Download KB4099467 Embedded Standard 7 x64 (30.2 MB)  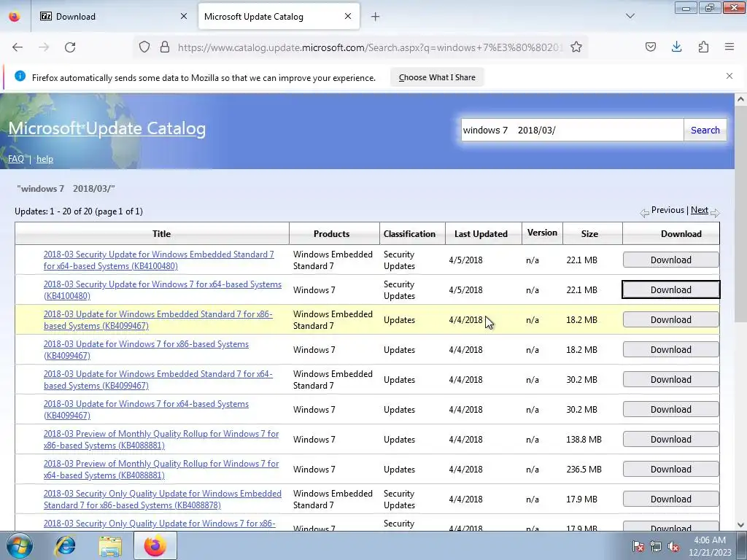click(671, 379)
